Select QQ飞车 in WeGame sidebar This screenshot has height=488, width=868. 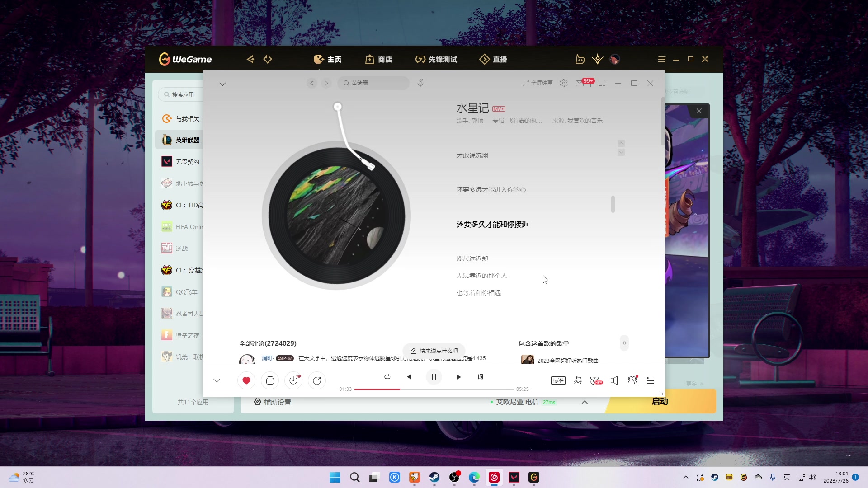pyautogui.click(x=180, y=292)
